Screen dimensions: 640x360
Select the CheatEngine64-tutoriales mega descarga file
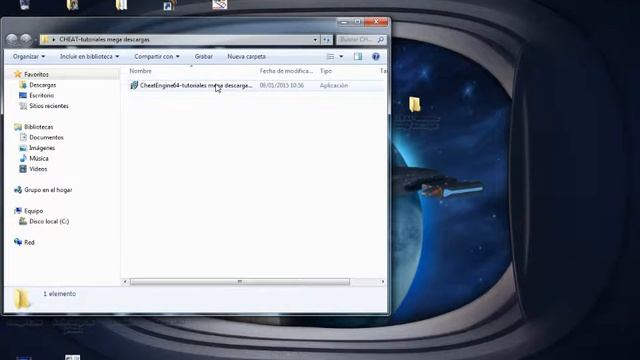tap(196, 85)
